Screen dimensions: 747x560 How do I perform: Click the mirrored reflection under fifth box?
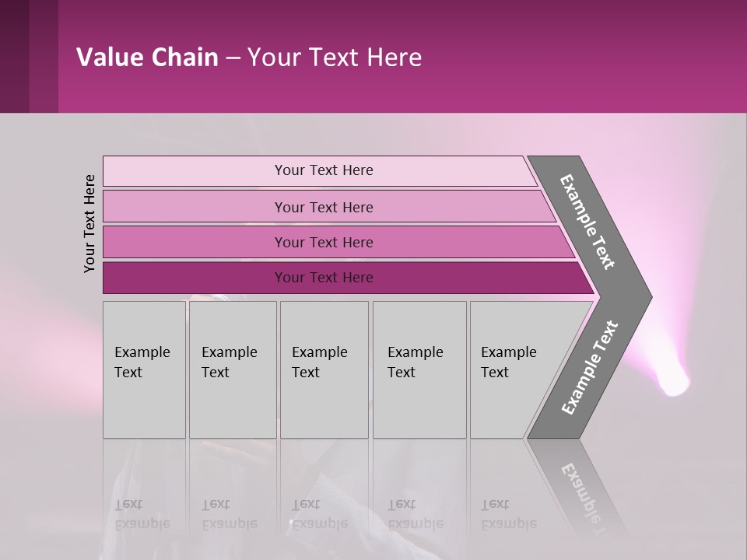[x=508, y=514]
